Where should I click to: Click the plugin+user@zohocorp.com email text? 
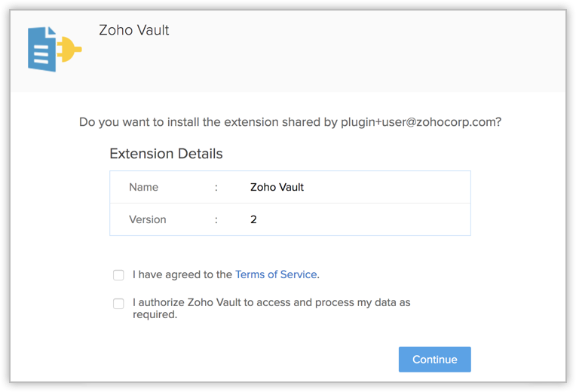420,121
